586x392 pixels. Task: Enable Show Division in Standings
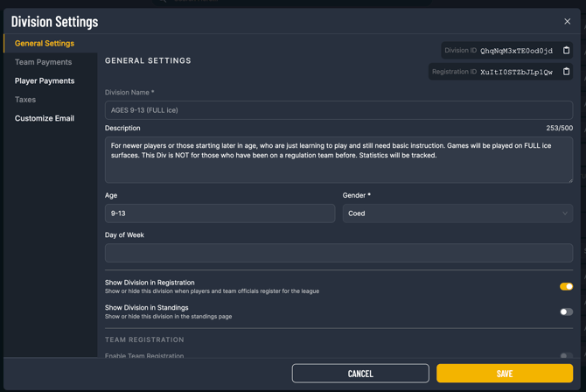point(566,311)
